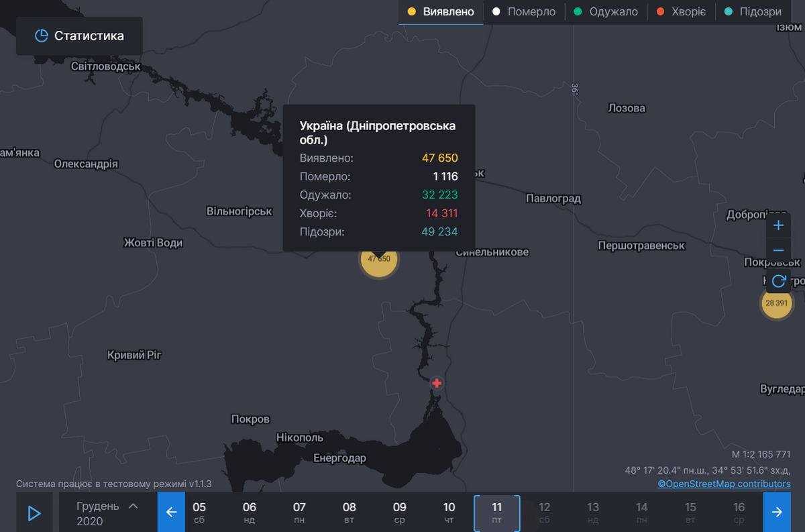
Task: Click the 28 391 yellow cluster marker
Action: click(776, 303)
